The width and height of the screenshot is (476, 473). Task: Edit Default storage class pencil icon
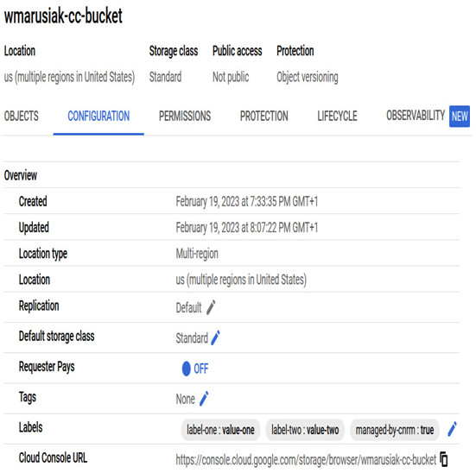click(x=215, y=337)
